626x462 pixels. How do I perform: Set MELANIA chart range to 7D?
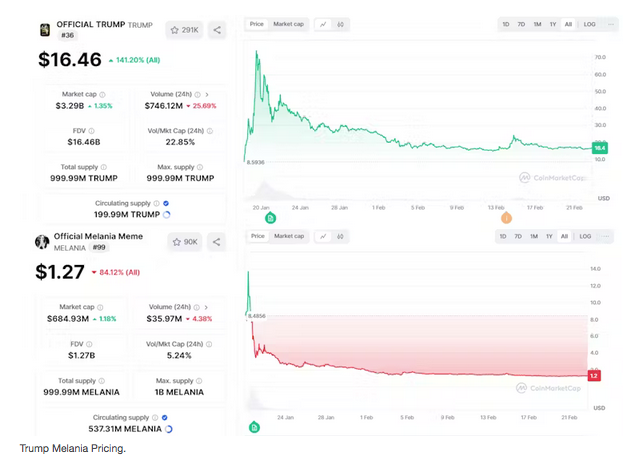[x=518, y=236]
